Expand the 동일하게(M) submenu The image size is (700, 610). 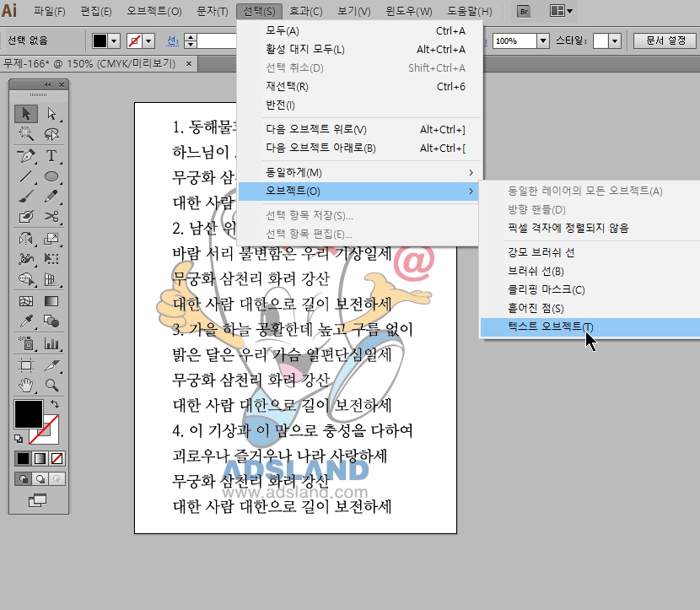[360, 172]
